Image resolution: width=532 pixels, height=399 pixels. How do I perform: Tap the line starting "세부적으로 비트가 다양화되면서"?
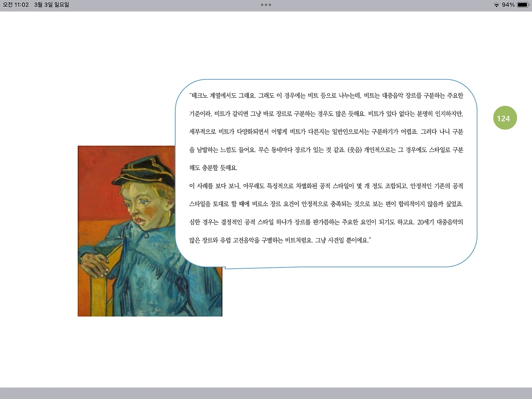[326, 132]
